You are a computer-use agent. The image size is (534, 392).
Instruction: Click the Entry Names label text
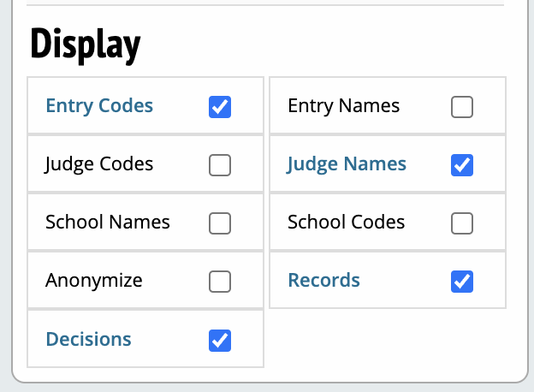coord(343,106)
